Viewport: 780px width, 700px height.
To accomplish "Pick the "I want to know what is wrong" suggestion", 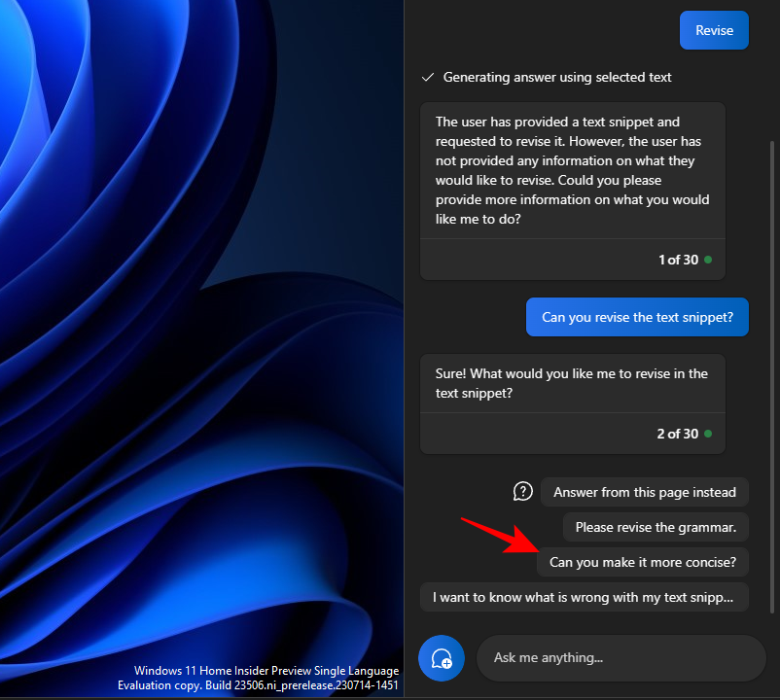I will click(585, 597).
